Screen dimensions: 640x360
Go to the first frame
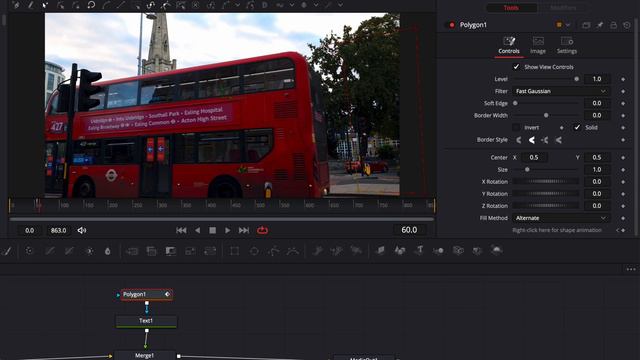(x=181, y=230)
